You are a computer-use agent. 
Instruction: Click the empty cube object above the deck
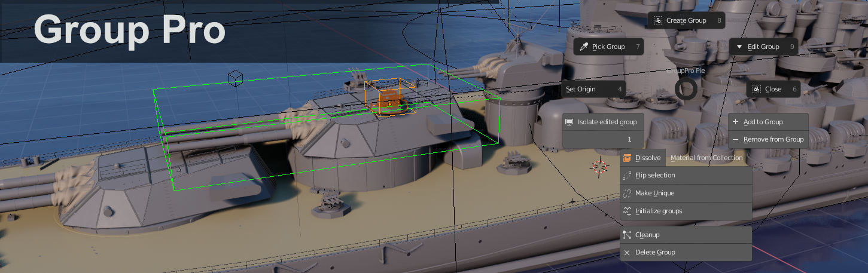(236, 78)
